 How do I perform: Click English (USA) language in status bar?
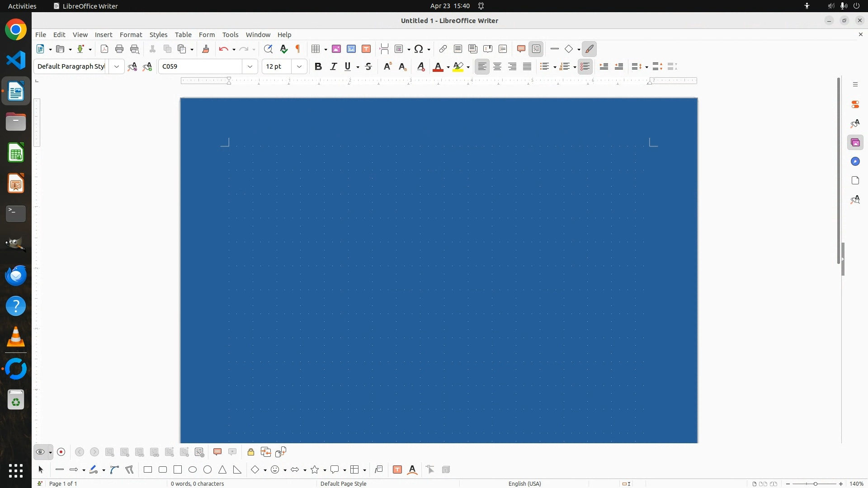[x=524, y=483]
